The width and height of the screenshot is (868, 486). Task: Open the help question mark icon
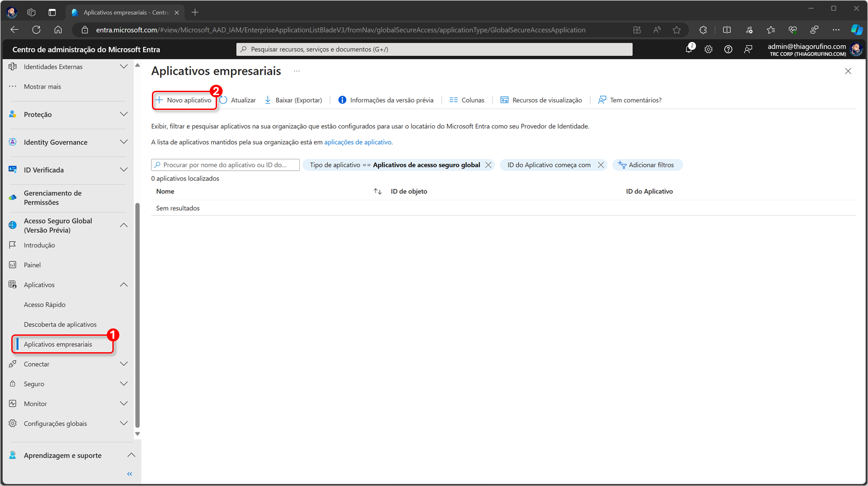point(728,49)
